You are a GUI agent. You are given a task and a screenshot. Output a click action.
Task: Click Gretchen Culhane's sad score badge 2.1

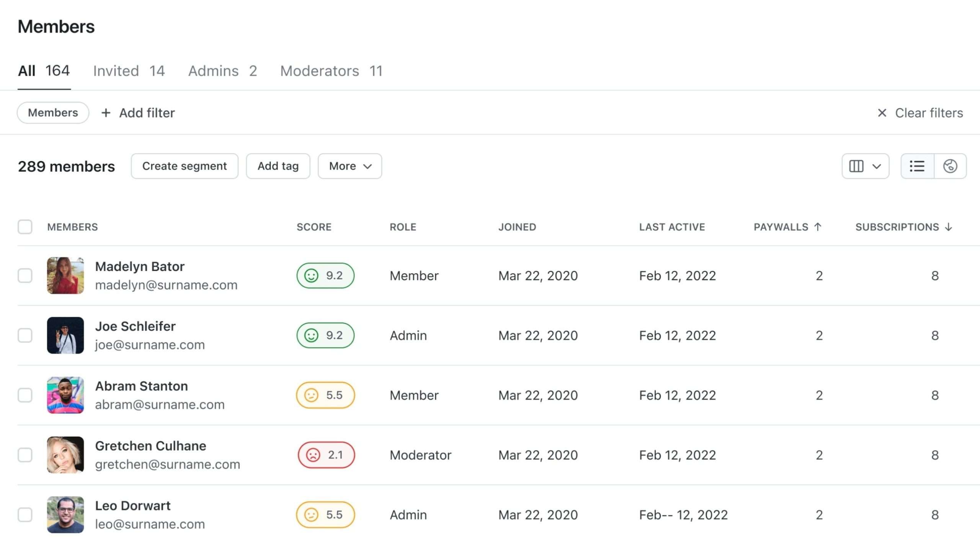[326, 455]
